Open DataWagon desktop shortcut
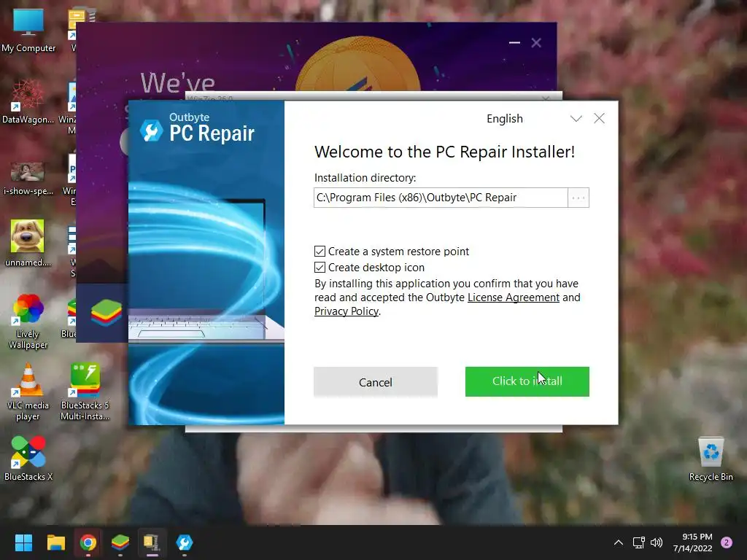Viewport: 747px width, 560px height. [x=28, y=101]
